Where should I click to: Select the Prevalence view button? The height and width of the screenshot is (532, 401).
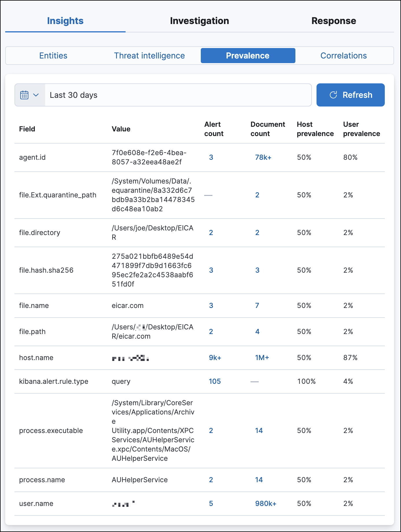coord(248,56)
